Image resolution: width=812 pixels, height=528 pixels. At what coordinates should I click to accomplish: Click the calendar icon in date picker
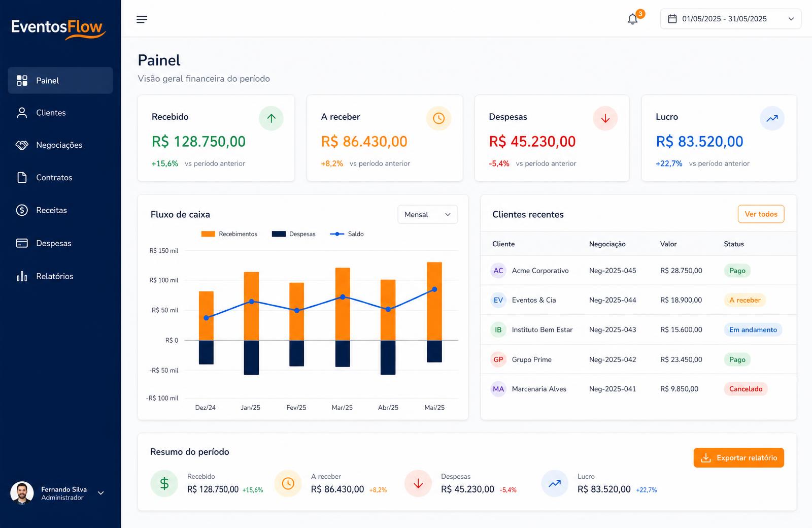[x=672, y=19]
